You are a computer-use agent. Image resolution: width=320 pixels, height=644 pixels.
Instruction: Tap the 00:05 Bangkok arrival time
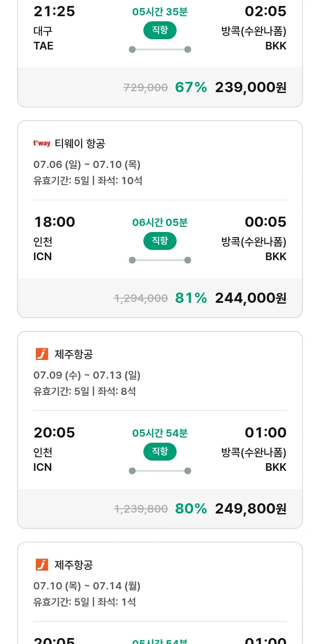coord(265,222)
